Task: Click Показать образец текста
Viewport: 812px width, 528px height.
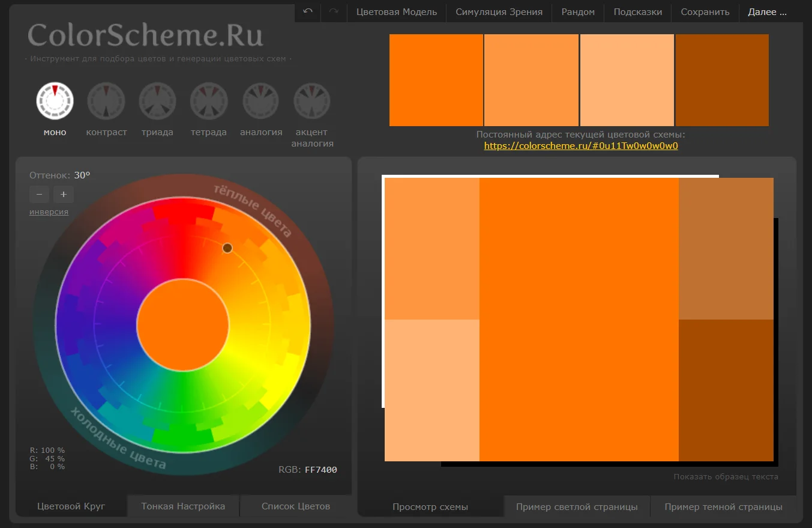Action: (726, 477)
